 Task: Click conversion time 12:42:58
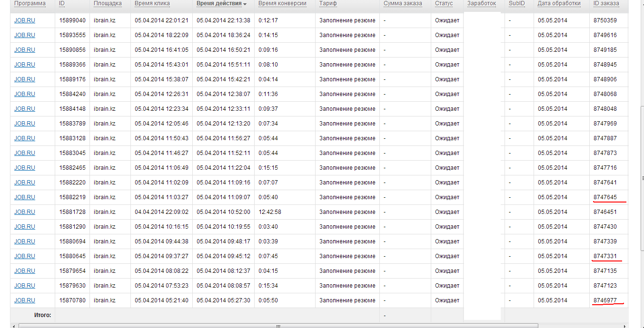click(270, 212)
